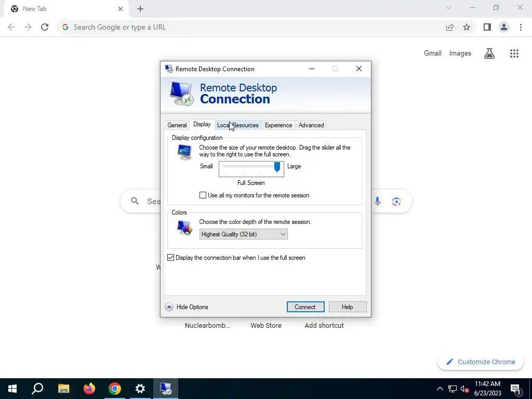Click the Add shortcut tile
This screenshot has width=532, height=399.
324,325
